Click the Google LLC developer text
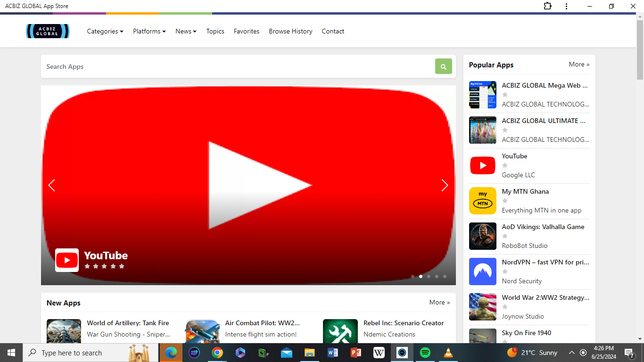The height and width of the screenshot is (362, 644). [518, 175]
